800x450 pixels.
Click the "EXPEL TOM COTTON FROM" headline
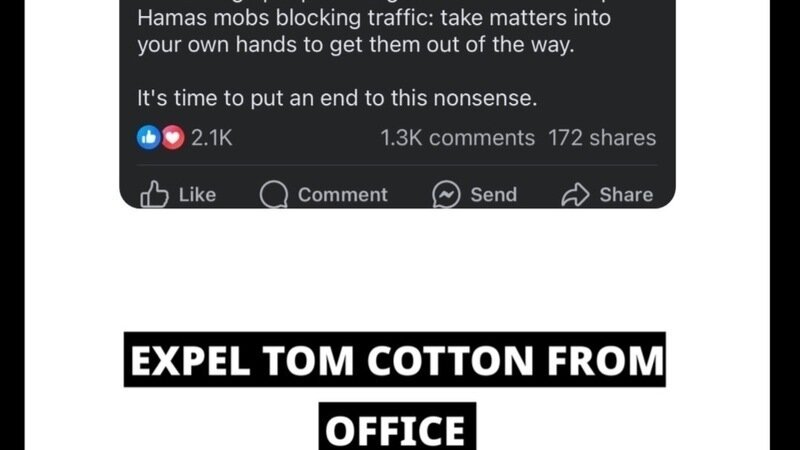pos(394,361)
